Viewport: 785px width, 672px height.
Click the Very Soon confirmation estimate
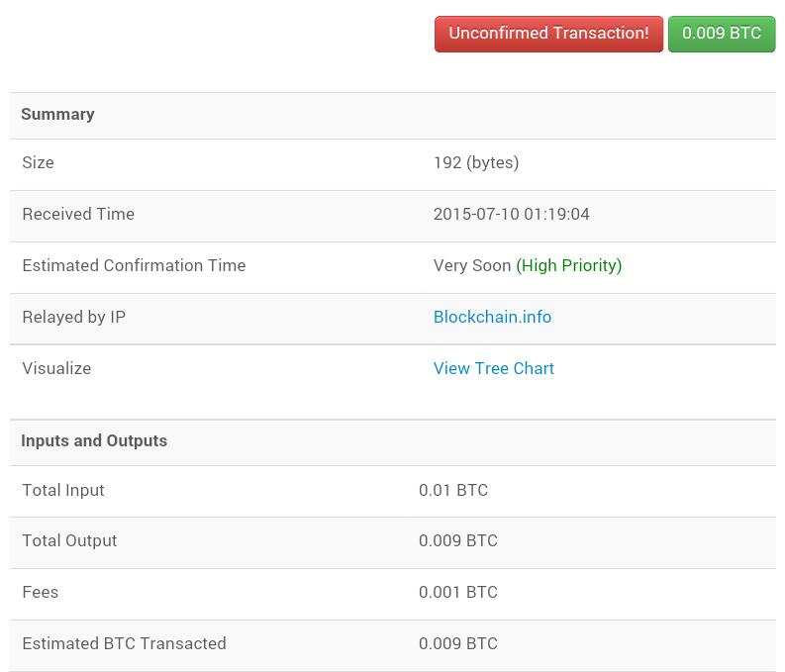click(472, 265)
